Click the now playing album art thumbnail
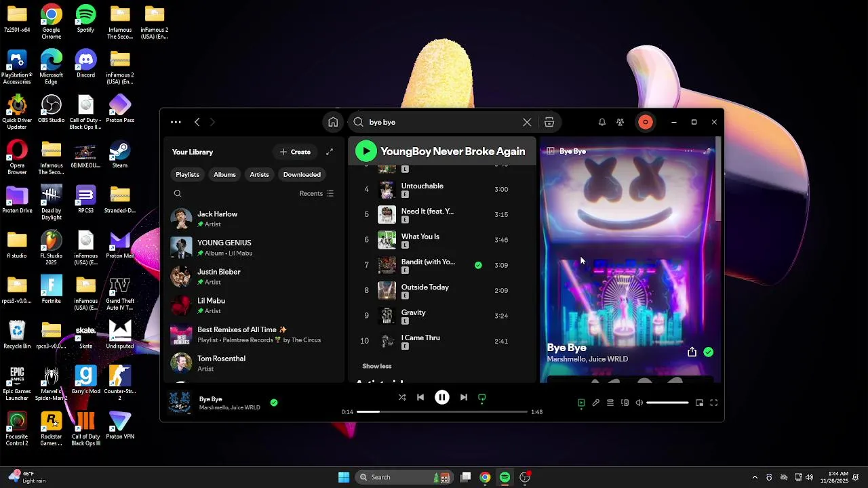This screenshot has width=868, height=488. click(180, 403)
